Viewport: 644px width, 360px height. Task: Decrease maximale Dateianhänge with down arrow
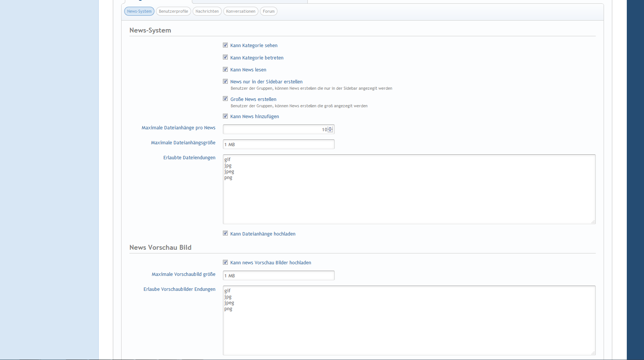pos(330,131)
